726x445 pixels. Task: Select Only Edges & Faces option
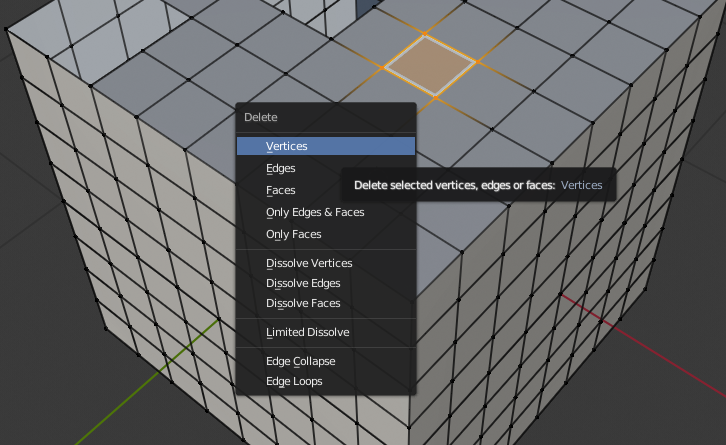click(326, 212)
